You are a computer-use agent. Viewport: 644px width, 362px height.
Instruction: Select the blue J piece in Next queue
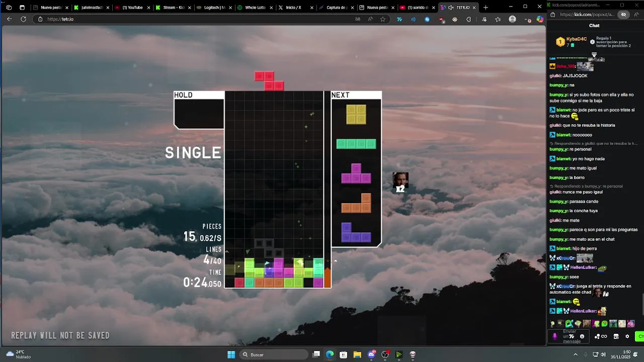[x=356, y=233]
